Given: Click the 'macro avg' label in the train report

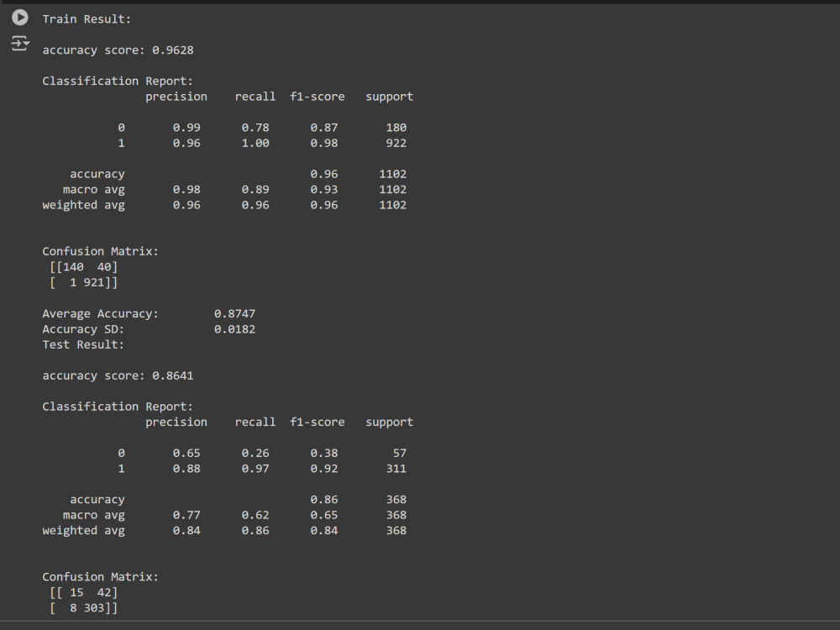Looking at the screenshot, I should [x=94, y=190].
